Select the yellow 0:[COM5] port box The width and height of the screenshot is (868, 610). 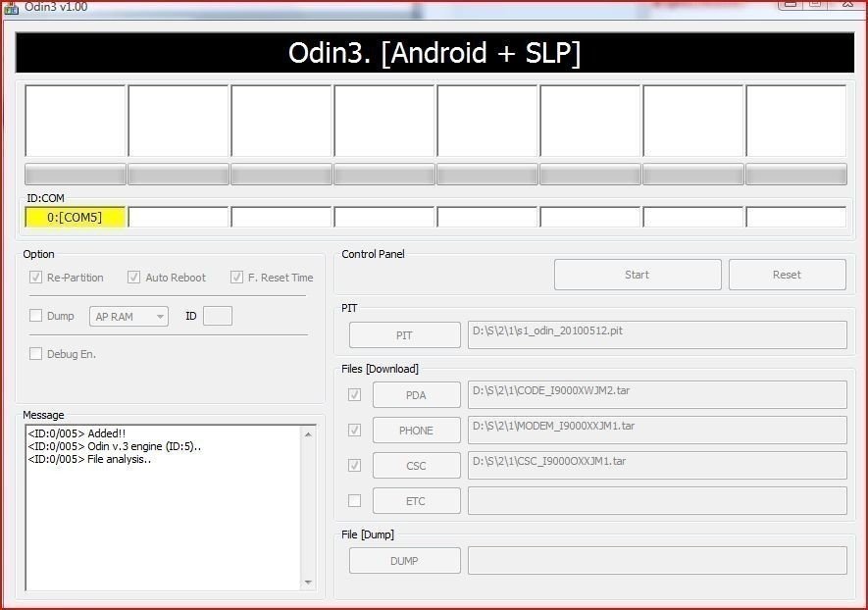coord(76,217)
